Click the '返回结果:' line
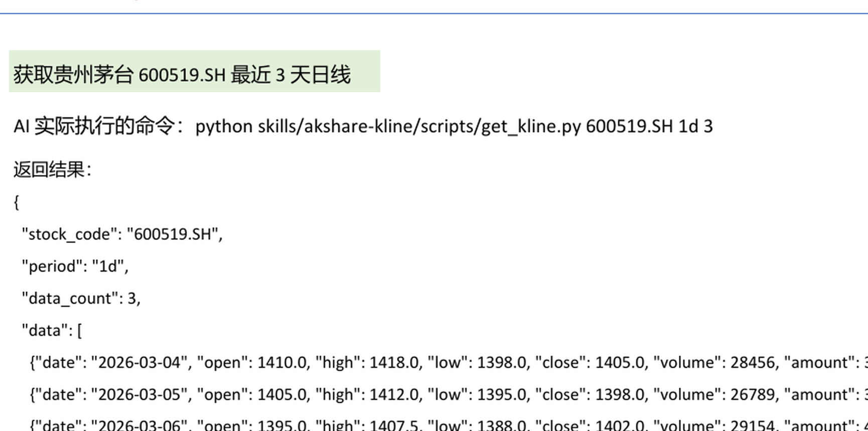This screenshot has width=868, height=431. [52, 169]
